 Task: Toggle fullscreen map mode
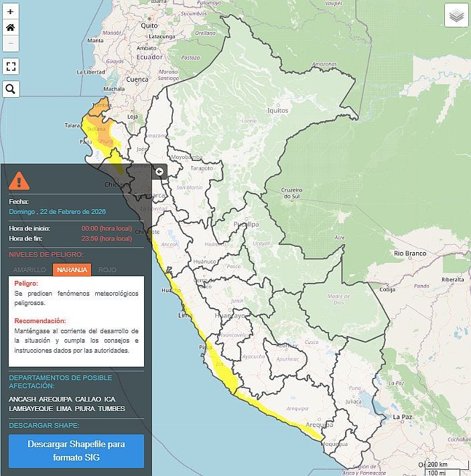click(x=11, y=66)
